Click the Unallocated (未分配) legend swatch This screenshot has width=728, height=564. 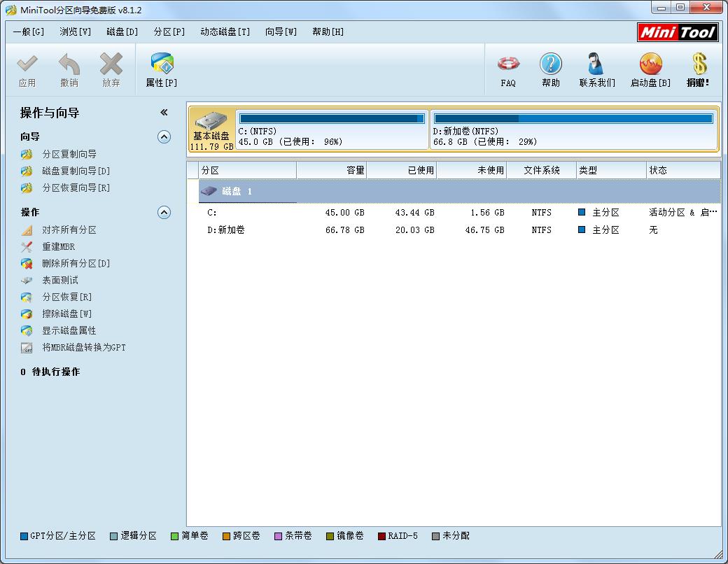pos(435,536)
